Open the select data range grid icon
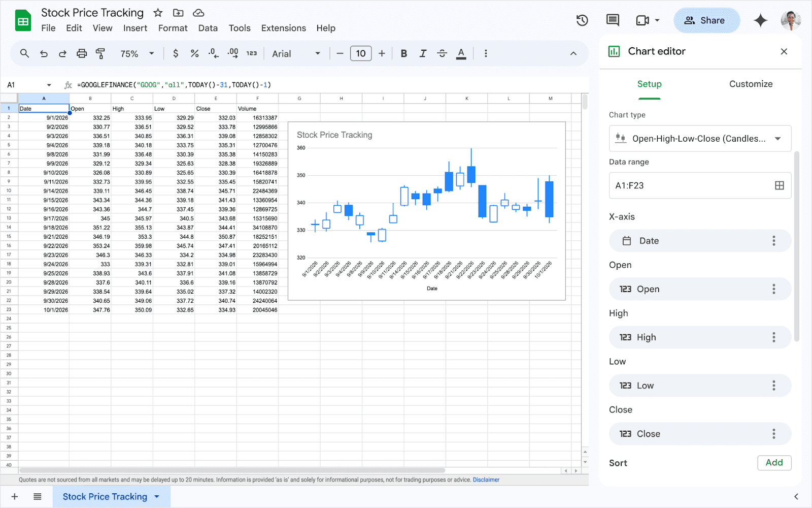812x508 pixels. (x=780, y=185)
